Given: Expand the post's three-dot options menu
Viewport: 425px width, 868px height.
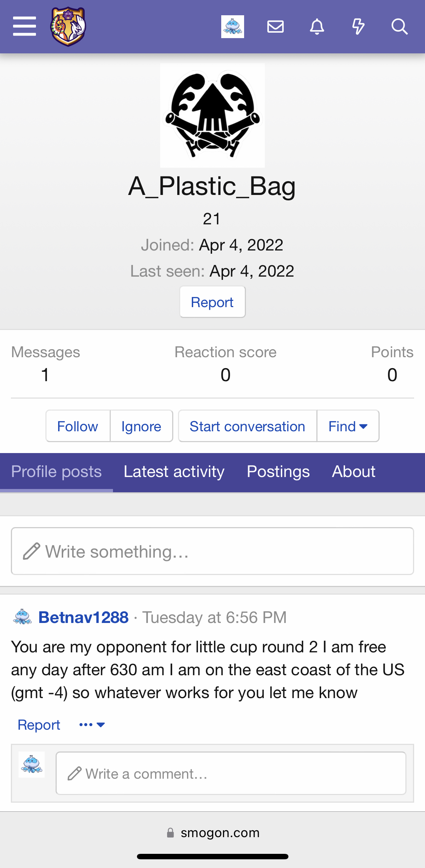Looking at the screenshot, I should point(92,725).
